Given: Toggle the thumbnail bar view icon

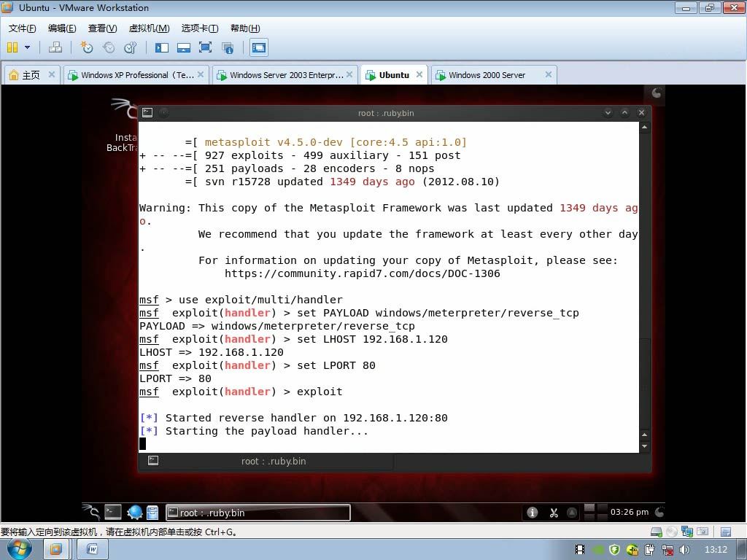Looking at the screenshot, I should pyautogui.click(x=183, y=47).
